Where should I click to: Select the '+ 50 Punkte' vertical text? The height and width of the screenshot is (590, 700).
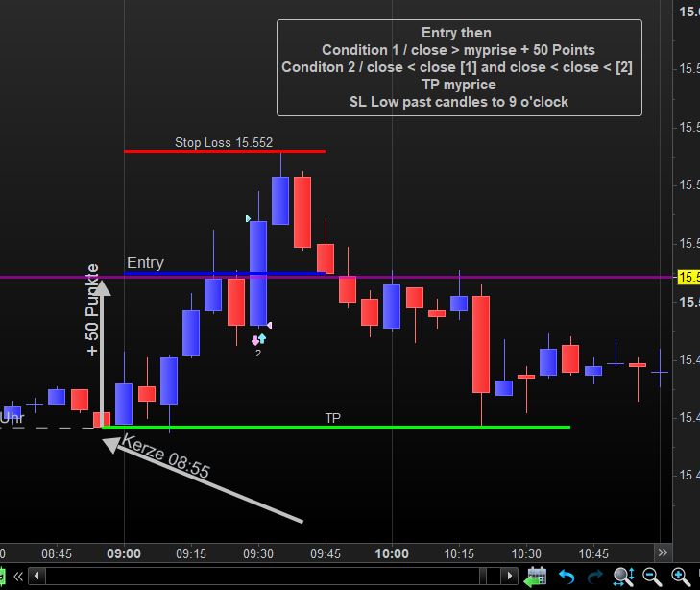point(92,310)
